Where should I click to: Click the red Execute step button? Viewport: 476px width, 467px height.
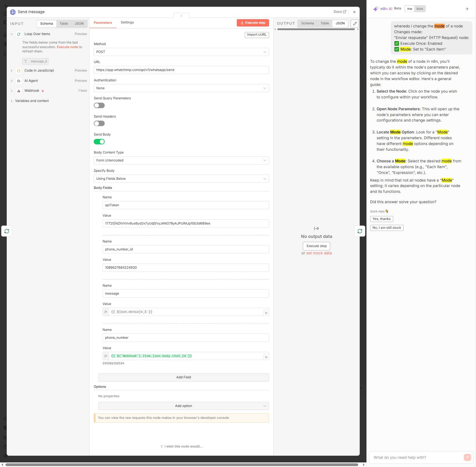(x=253, y=23)
